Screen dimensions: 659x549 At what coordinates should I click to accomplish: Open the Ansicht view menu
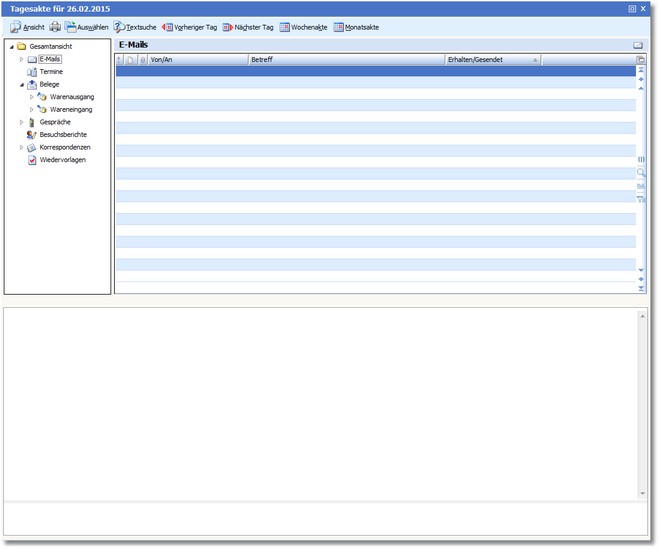point(27,27)
